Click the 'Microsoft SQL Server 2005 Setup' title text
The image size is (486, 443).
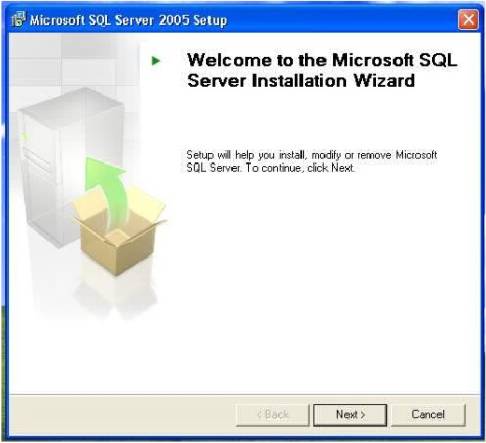pyautogui.click(x=128, y=20)
